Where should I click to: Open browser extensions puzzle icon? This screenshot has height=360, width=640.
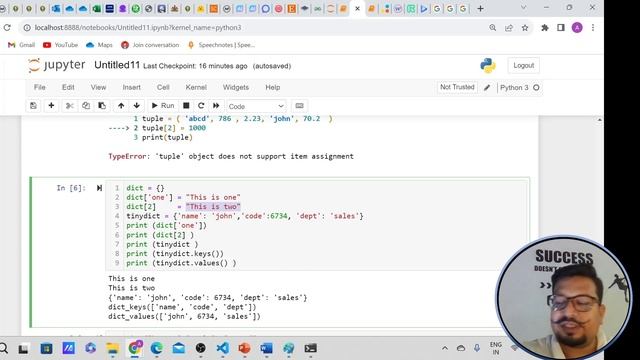click(x=545, y=28)
